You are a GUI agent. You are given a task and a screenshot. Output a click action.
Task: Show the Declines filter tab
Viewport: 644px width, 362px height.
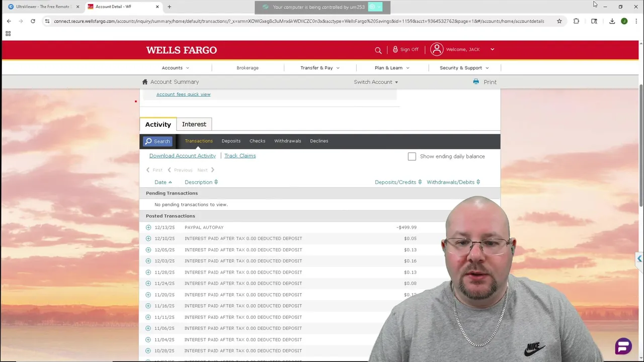pyautogui.click(x=319, y=141)
